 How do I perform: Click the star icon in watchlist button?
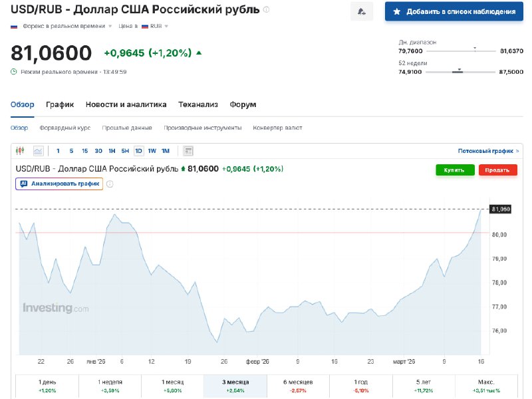click(x=397, y=11)
